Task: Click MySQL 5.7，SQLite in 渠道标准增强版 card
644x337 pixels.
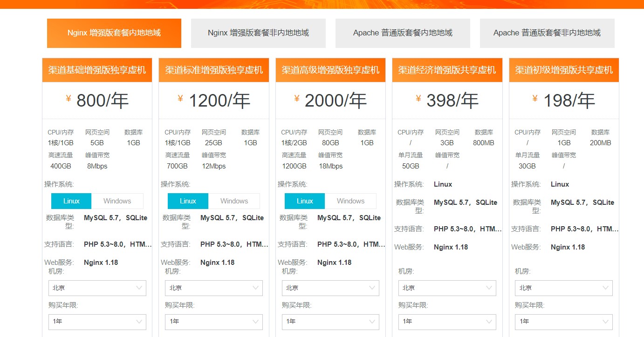Action: (232, 218)
